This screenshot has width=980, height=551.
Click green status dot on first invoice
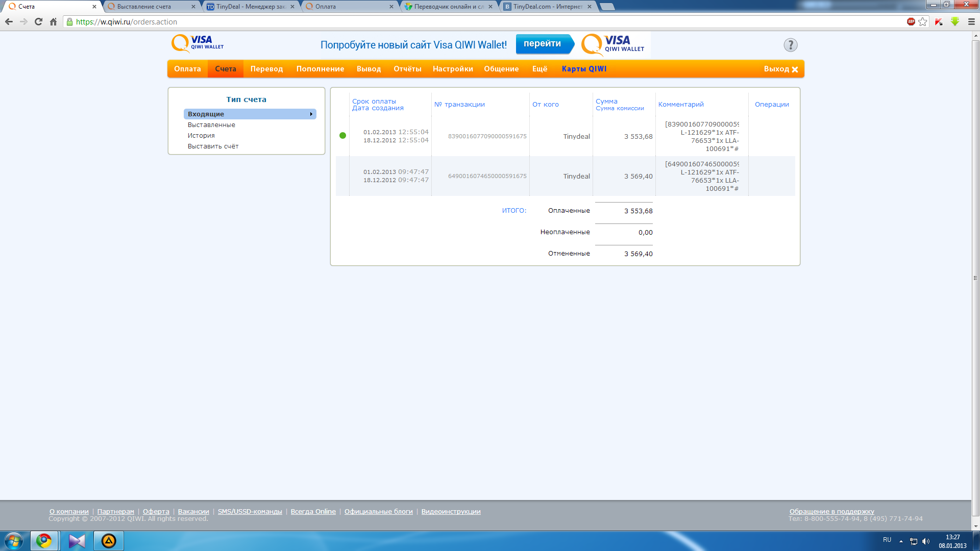[342, 136]
